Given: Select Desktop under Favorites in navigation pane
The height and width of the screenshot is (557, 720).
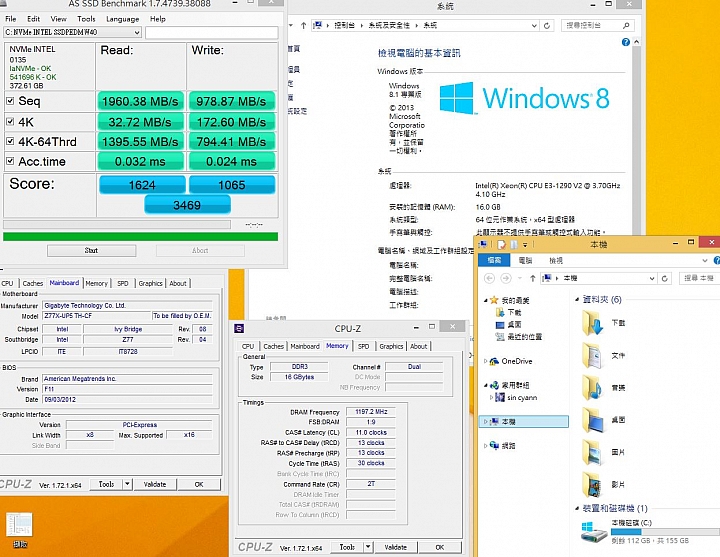Looking at the screenshot, I should point(509,324).
